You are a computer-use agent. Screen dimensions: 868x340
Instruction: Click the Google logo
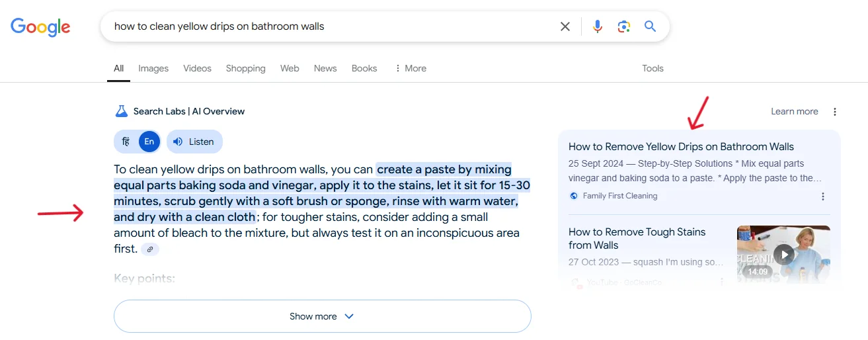pos(40,26)
